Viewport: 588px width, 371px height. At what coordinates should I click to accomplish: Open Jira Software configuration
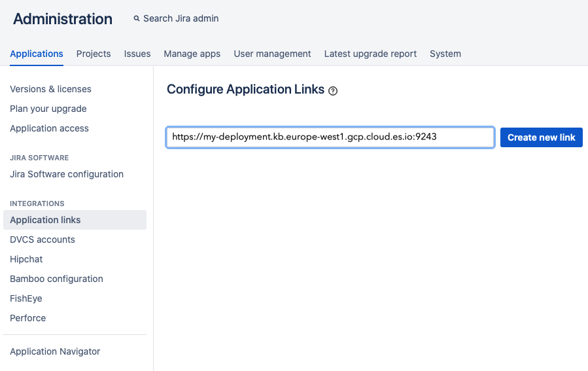coord(67,174)
